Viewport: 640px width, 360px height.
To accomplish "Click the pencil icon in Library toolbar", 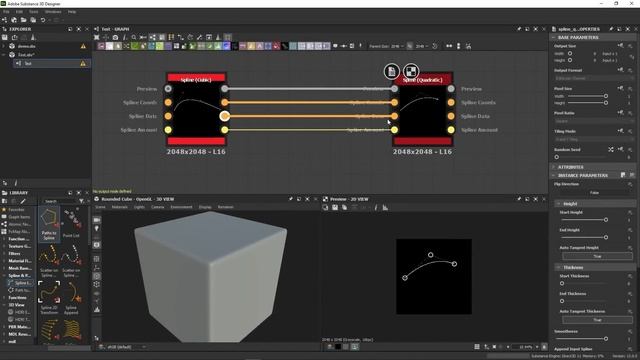I will (23, 201).
